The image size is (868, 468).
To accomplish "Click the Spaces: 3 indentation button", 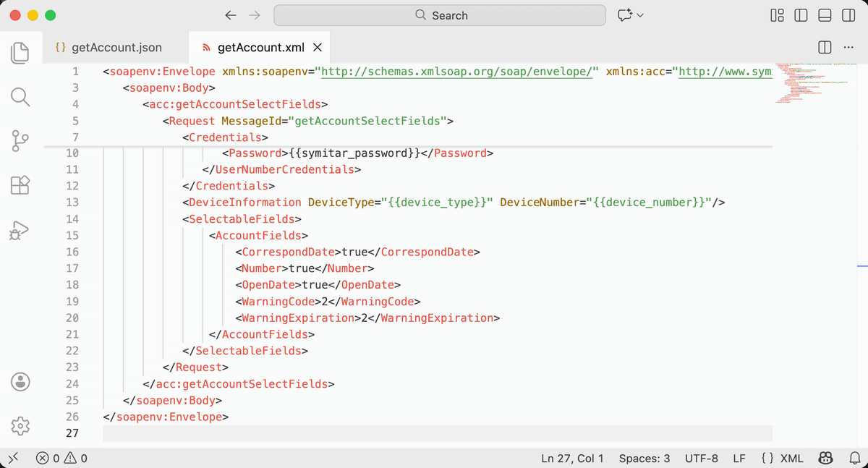I will coord(644,458).
